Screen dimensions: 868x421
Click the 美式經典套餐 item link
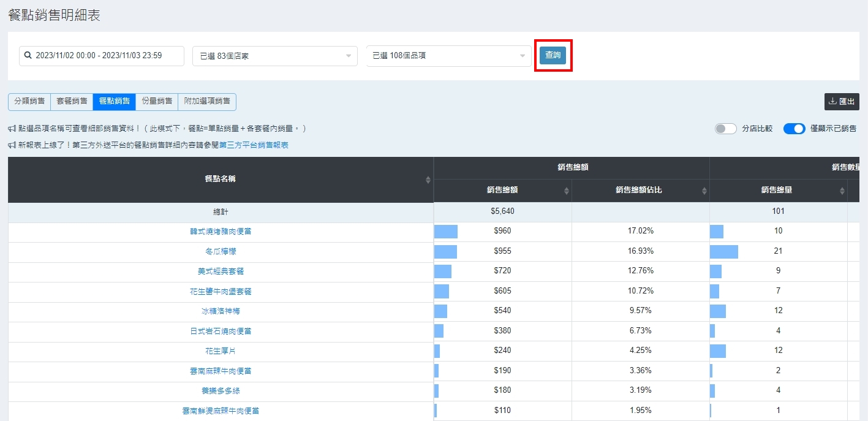221,271
